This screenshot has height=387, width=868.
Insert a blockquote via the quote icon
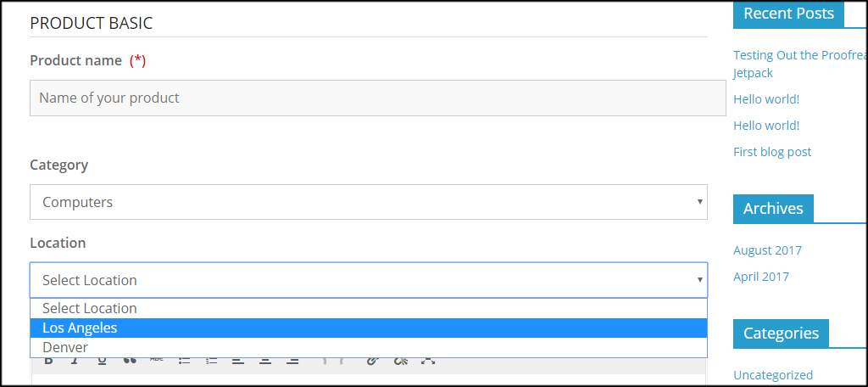[129, 361]
